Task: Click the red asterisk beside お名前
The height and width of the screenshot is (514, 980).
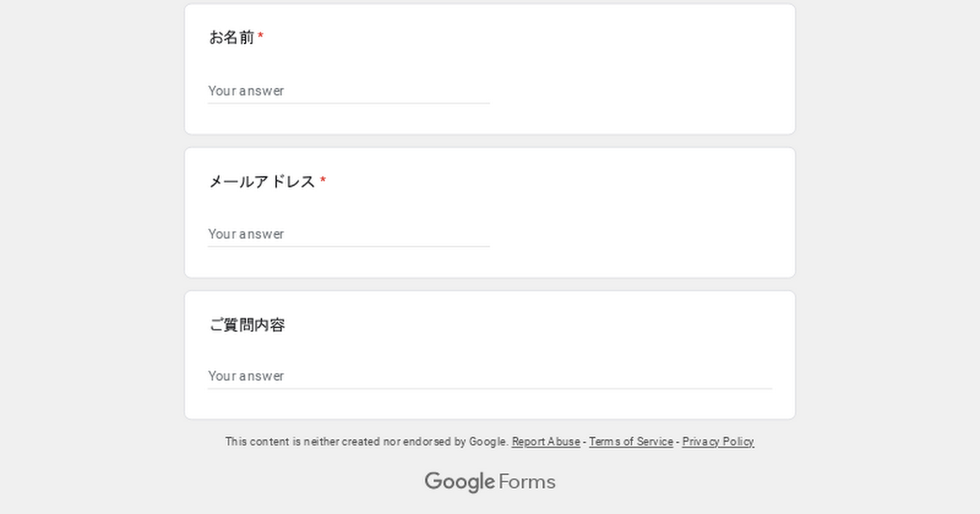Action: click(261, 36)
